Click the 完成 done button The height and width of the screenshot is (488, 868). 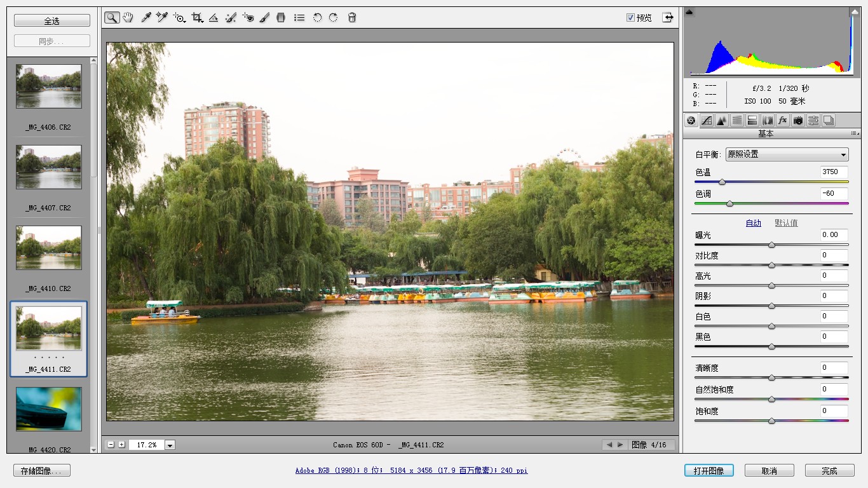829,471
